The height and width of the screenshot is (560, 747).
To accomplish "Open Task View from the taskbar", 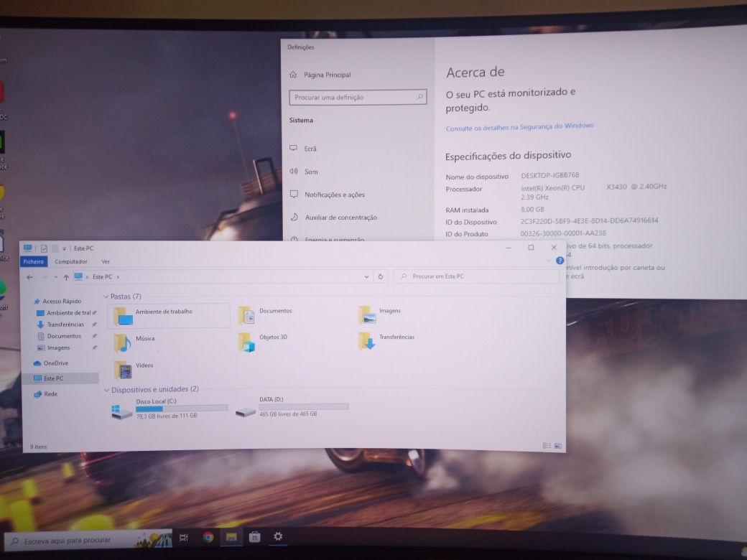I will click(184, 538).
